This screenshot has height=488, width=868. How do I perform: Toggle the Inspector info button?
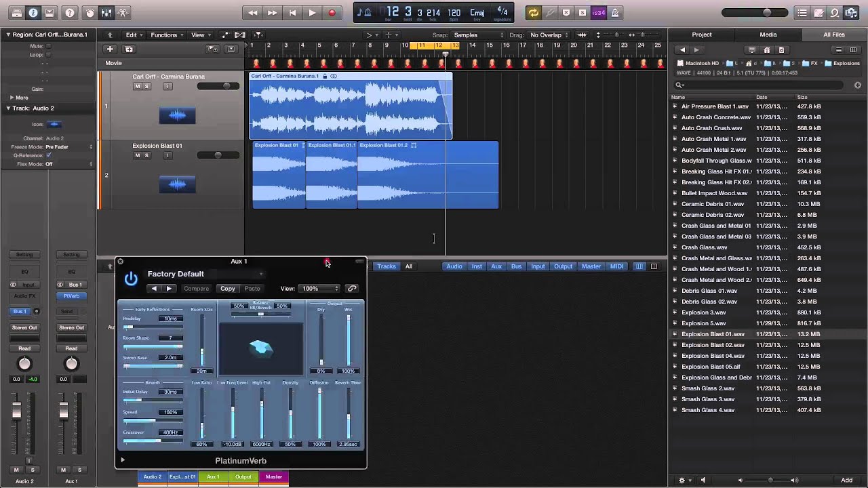point(33,13)
